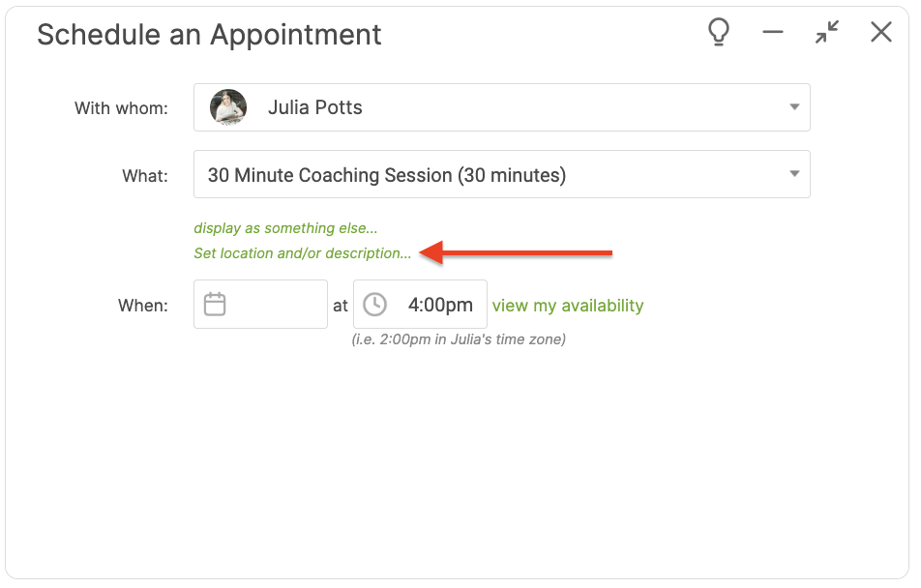Open "Set location and/or description..." link
Screen dimensions: 921x588
click(x=302, y=253)
